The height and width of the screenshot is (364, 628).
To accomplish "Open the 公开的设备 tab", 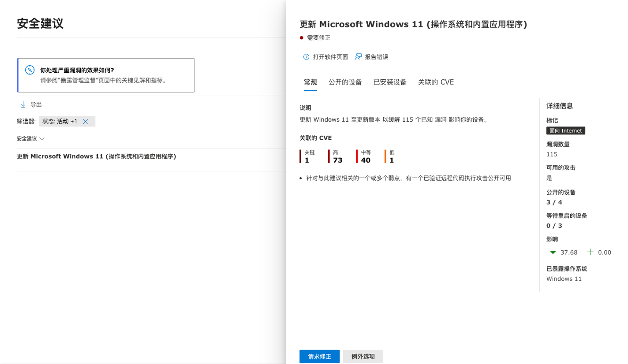I will click(x=345, y=82).
